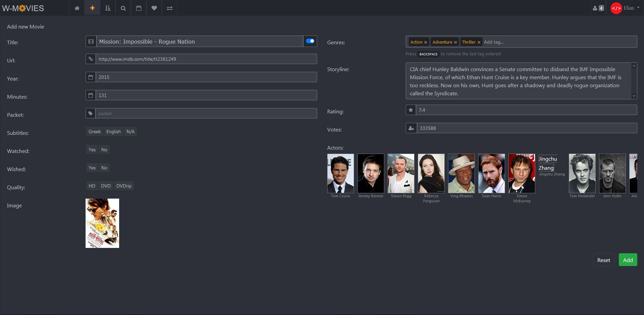Click the movie poster image
The image size is (644, 315).
coord(102,223)
